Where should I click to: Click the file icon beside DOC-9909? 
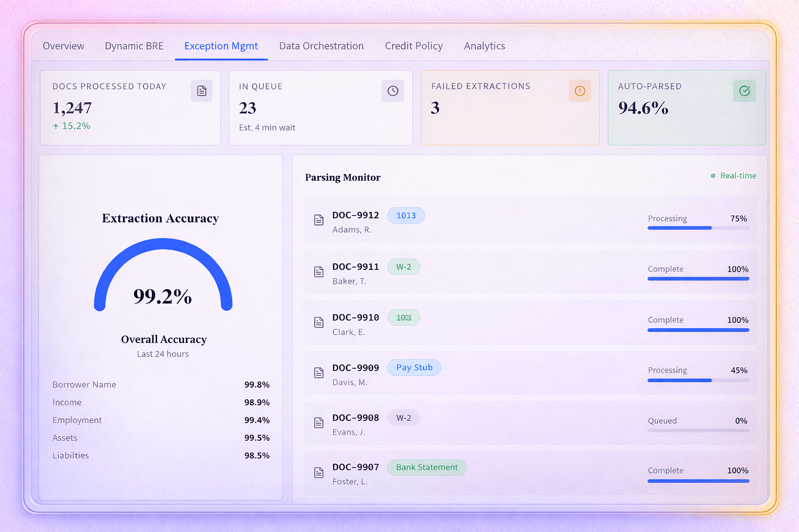point(319,373)
